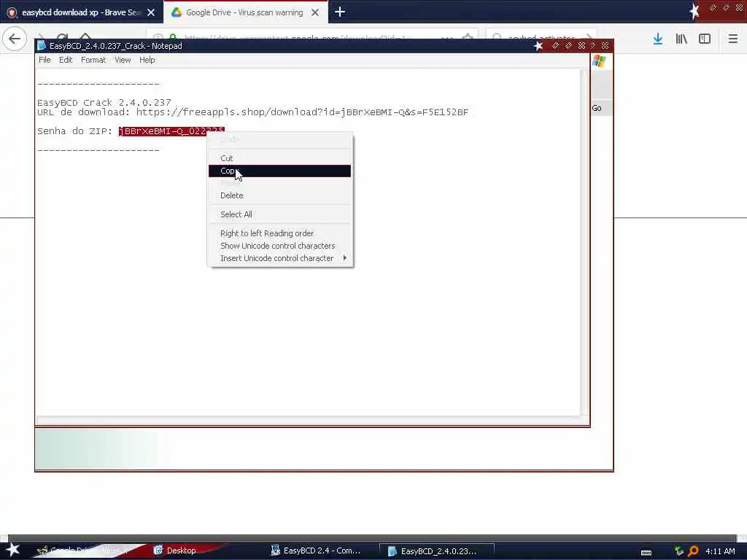Click Select All in context menu
Viewport: 747px width, 560px height.
point(279,214)
